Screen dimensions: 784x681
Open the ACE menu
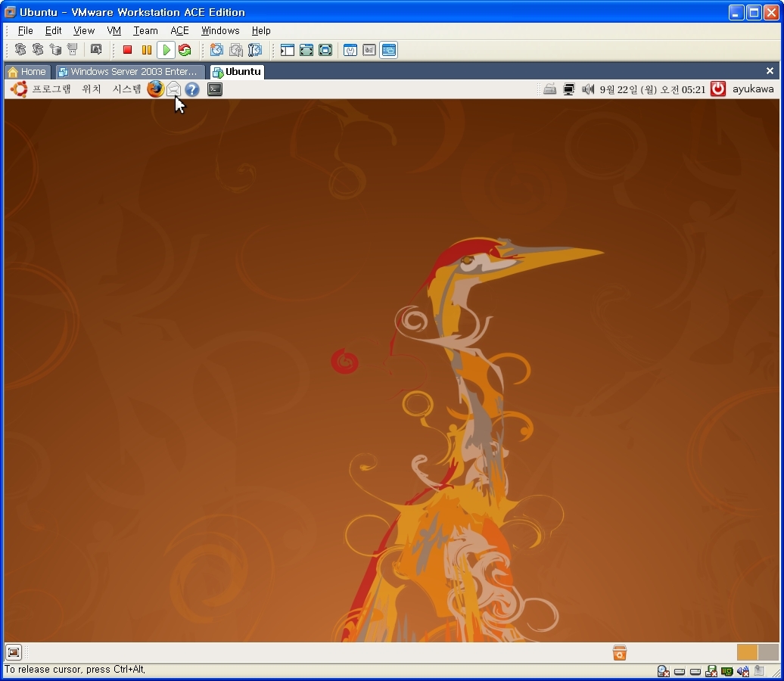179,30
